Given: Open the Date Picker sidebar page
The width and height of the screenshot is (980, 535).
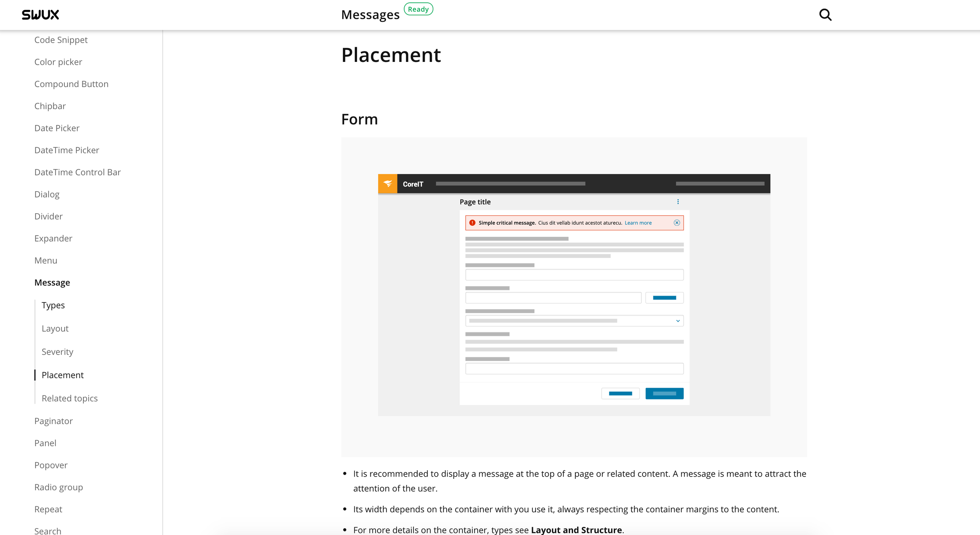Looking at the screenshot, I should pyautogui.click(x=57, y=128).
